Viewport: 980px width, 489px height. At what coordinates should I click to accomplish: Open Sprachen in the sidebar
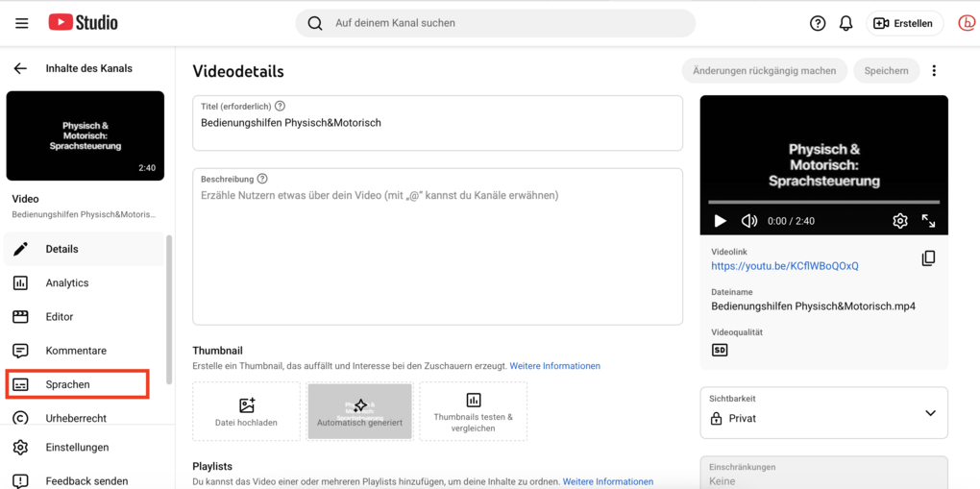click(77, 384)
